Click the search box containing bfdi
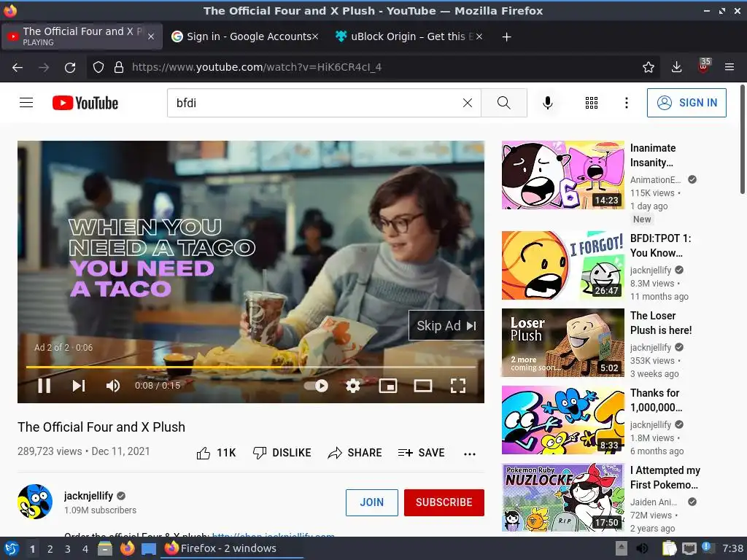The width and height of the screenshot is (747, 560). pyautogui.click(x=314, y=103)
